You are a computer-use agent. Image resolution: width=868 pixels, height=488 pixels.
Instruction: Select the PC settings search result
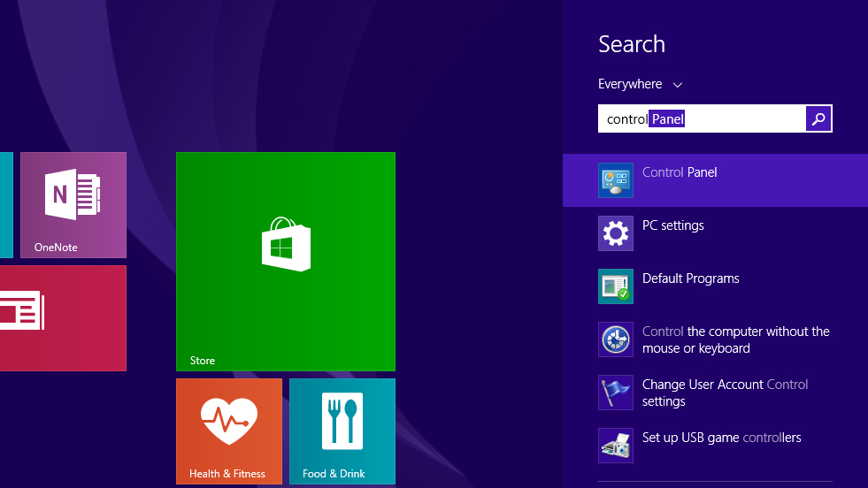715,233
